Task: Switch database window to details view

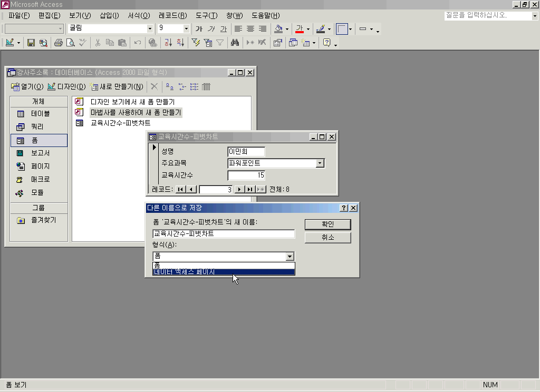Action: coord(206,87)
